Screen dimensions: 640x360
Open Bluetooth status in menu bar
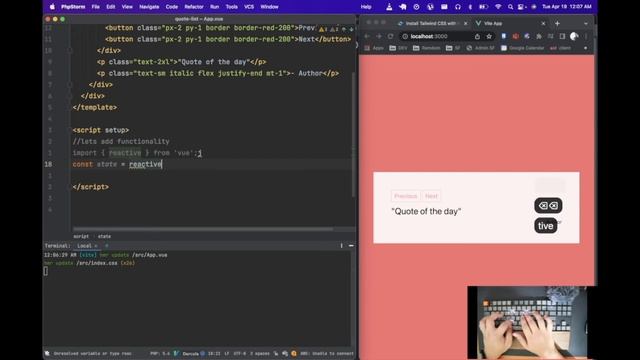(x=470, y=7)
